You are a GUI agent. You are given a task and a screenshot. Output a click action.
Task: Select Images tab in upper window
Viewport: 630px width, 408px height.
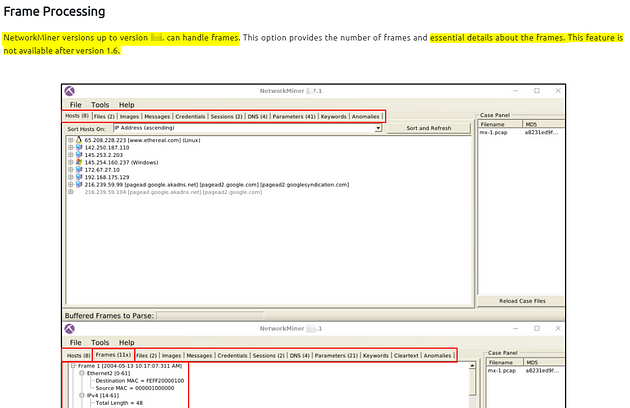pyautogui.click(x=129, y=117)
